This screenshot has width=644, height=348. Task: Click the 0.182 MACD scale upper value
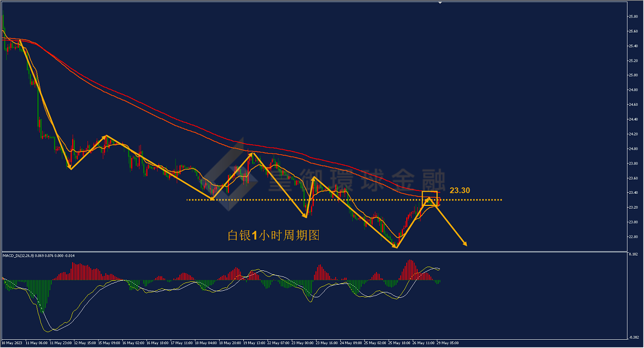(634, 254)
